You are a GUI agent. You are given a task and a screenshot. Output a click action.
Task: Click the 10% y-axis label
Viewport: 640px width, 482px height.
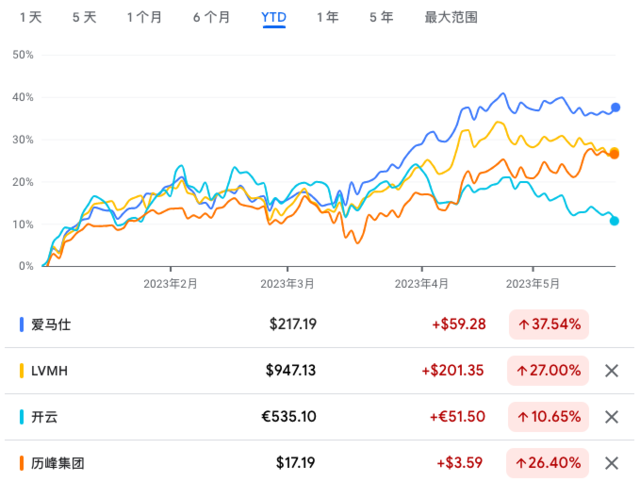pyautogui.click(x=23, y=224)
